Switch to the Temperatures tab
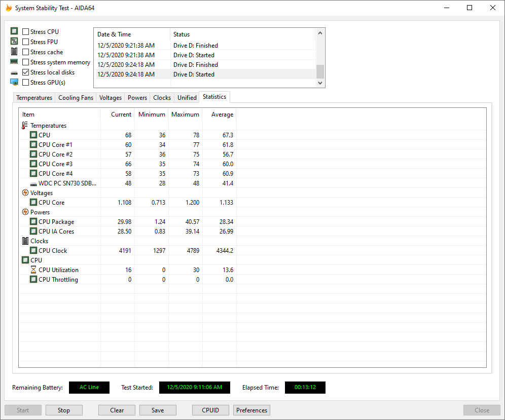 coord(34,97)
